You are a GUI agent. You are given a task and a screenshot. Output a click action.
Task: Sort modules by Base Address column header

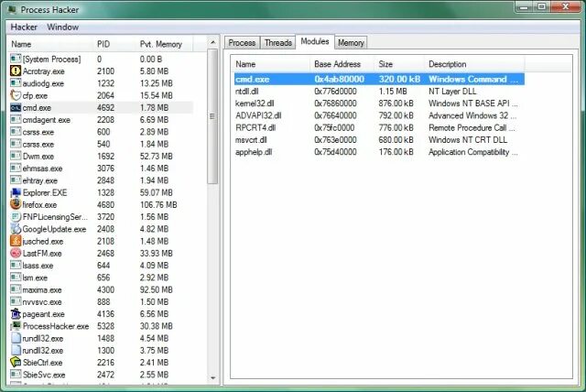click(342, 64)
